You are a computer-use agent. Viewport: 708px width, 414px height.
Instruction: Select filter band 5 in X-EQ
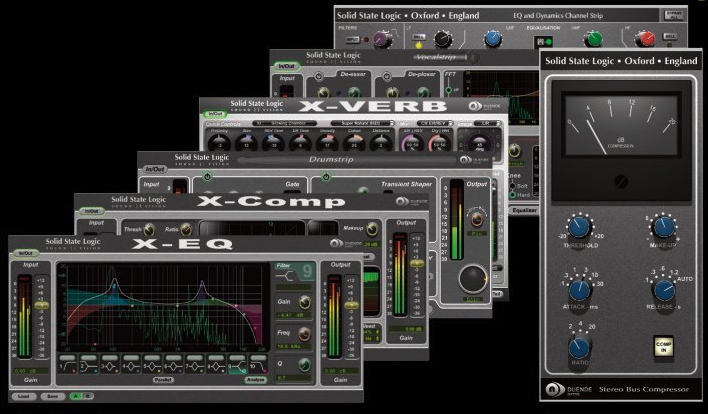pyautogui.click(x=153, y=364)
